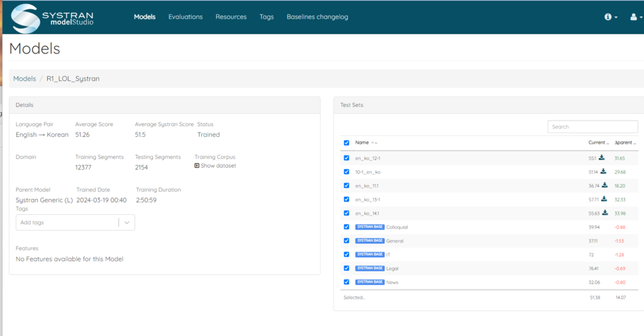Go to Baselines changelog page
This screenshot has width=644, height=336.
(x=317, y=17)
